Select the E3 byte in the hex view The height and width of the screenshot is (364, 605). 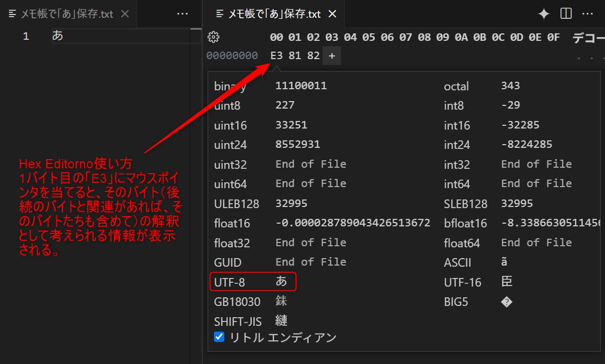point(278,55)
